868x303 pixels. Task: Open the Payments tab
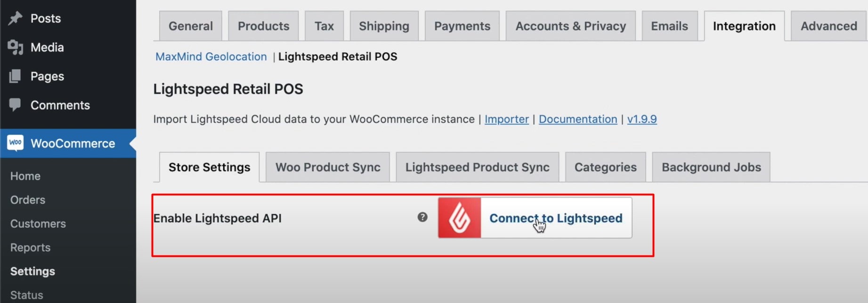pos(462,26)
